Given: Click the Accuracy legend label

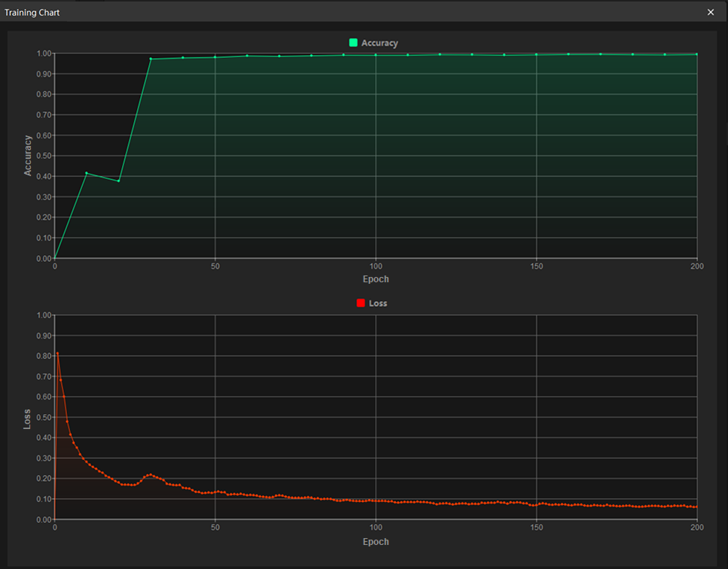Looking at the screenshot, I should (x=379, y=43).
